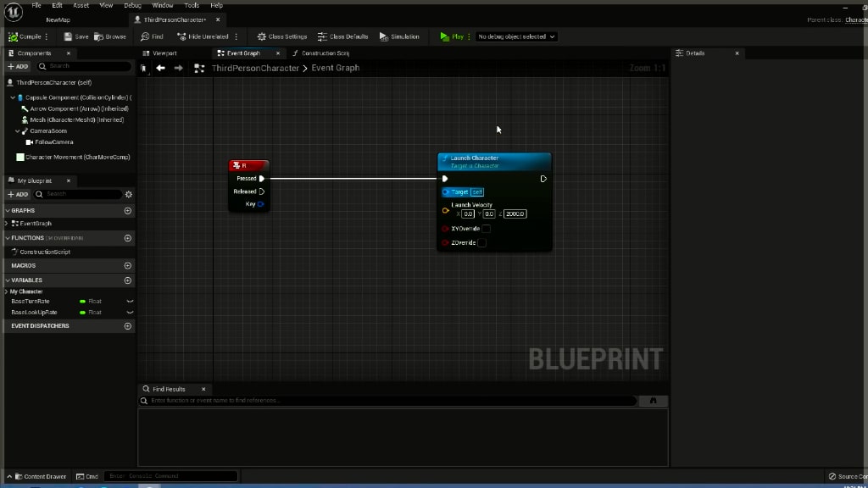This screenshot has width=868, height=488.
Task: Open the Content Drawer
Action: 40,476
